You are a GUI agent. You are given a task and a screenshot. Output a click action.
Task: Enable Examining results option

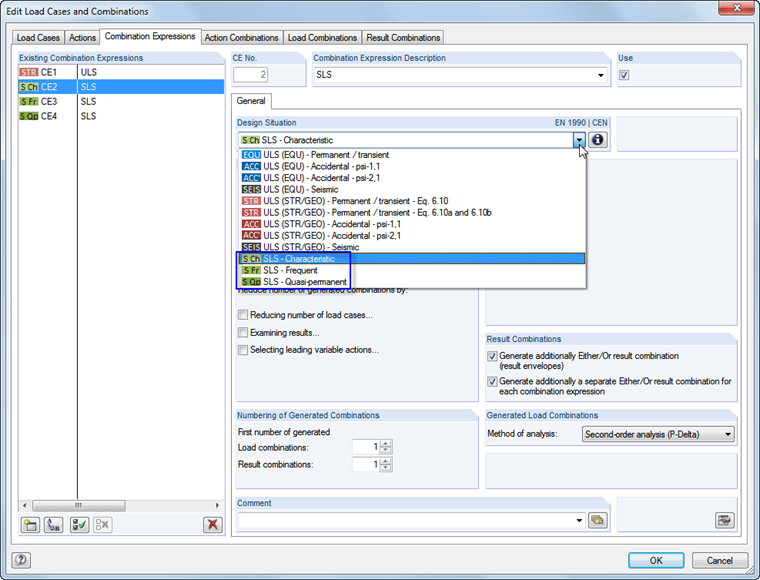click(243, 332)
